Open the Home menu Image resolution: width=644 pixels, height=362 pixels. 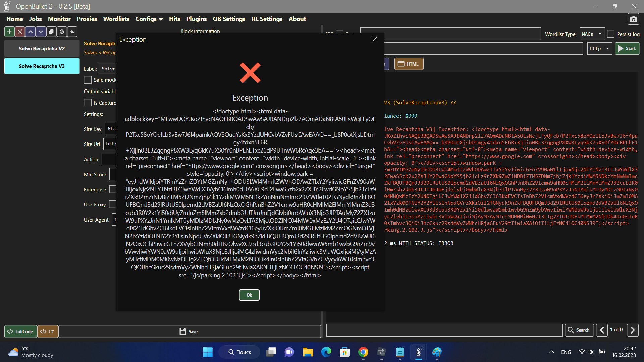(x=15, y=19)
